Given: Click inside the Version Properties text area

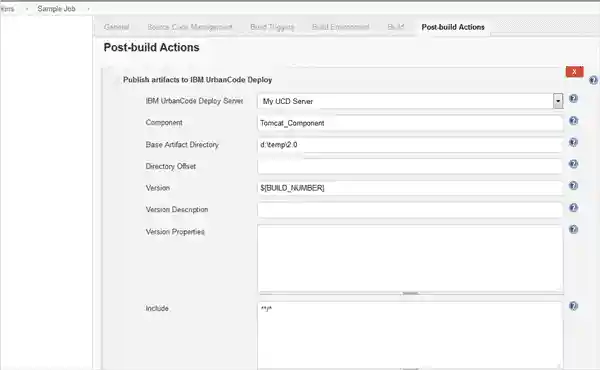Looking at the screenshot, I should (410, 258).
